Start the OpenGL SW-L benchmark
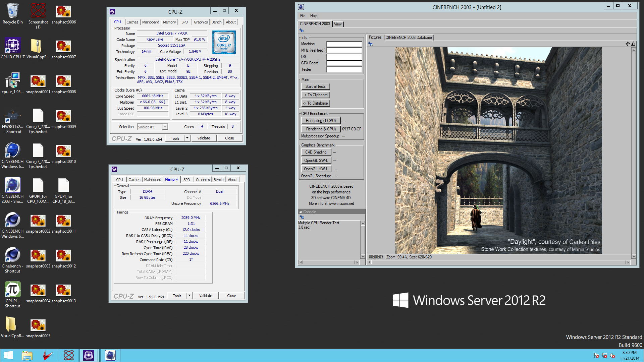Viewport: 644px width, 362px height. [x=316, y=161]
